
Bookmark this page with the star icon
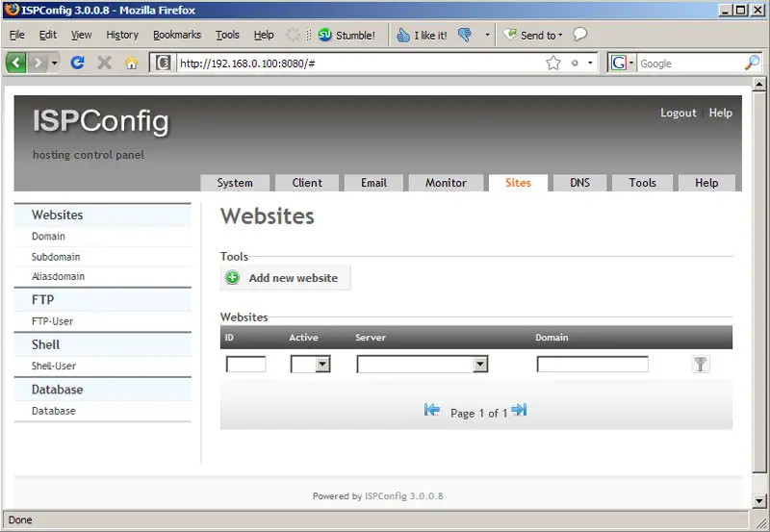(x=552, y=63)
